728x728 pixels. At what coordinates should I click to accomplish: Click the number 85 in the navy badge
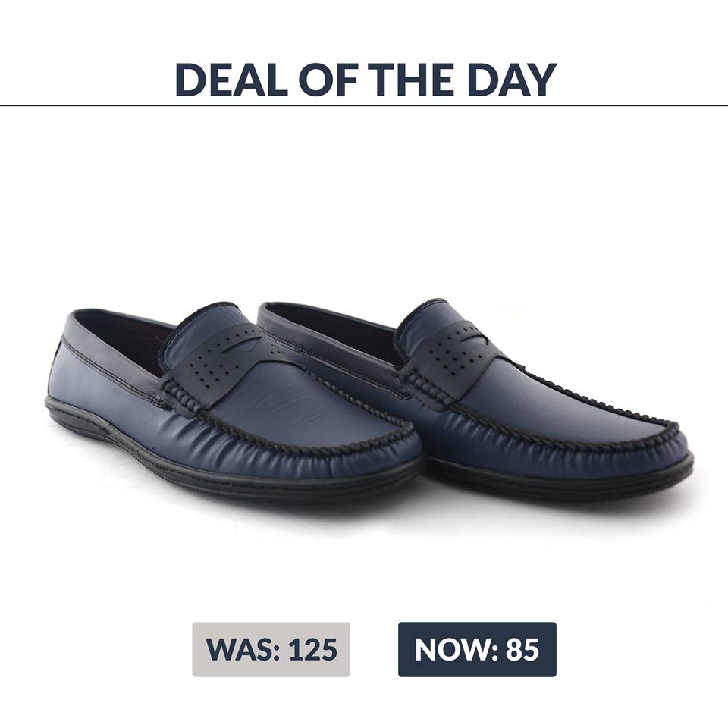522,649
